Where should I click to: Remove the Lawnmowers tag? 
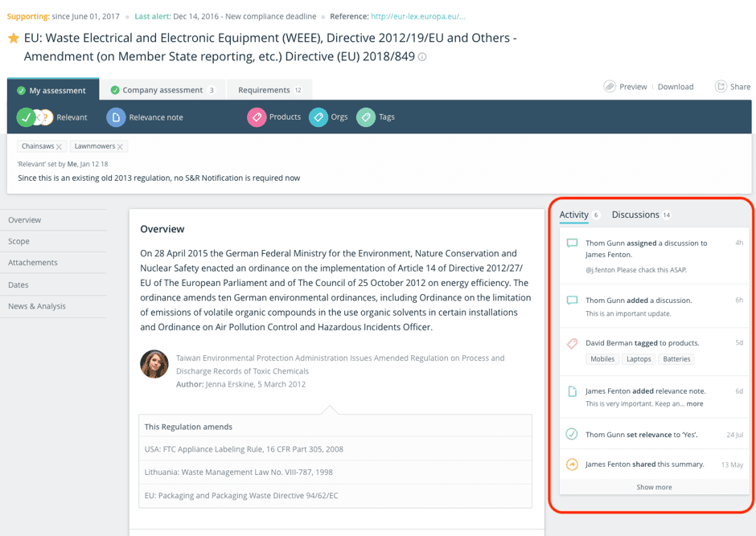point(120,147)
